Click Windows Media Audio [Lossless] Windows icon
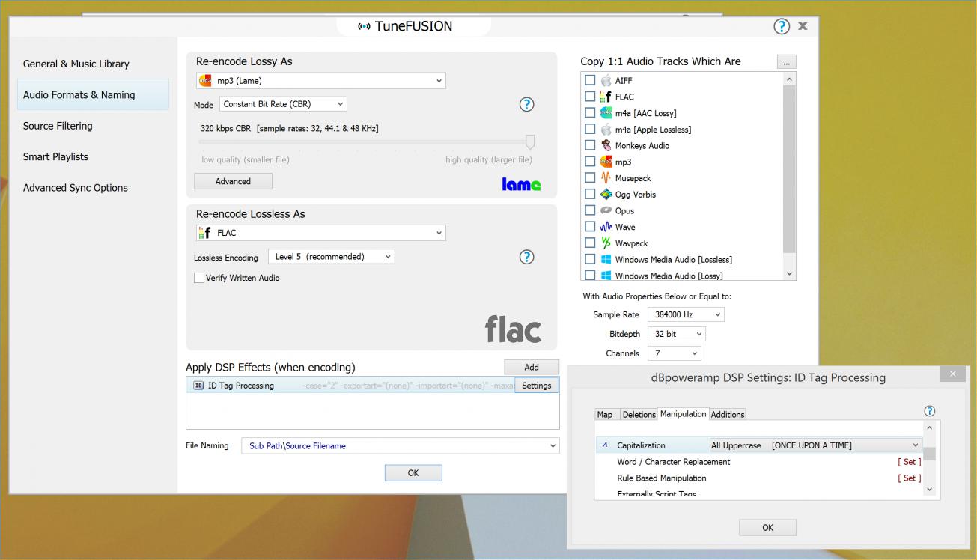977x560 pixels. 606,260
